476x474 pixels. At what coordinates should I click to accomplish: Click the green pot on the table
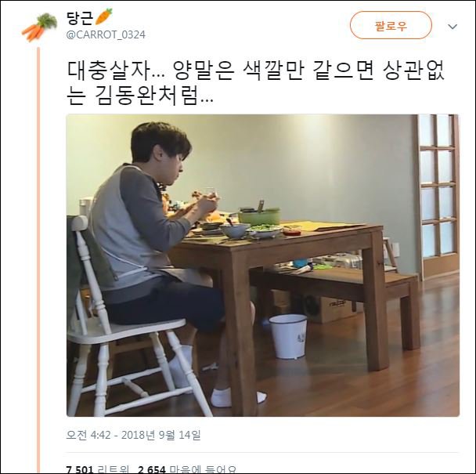(259, 215)
